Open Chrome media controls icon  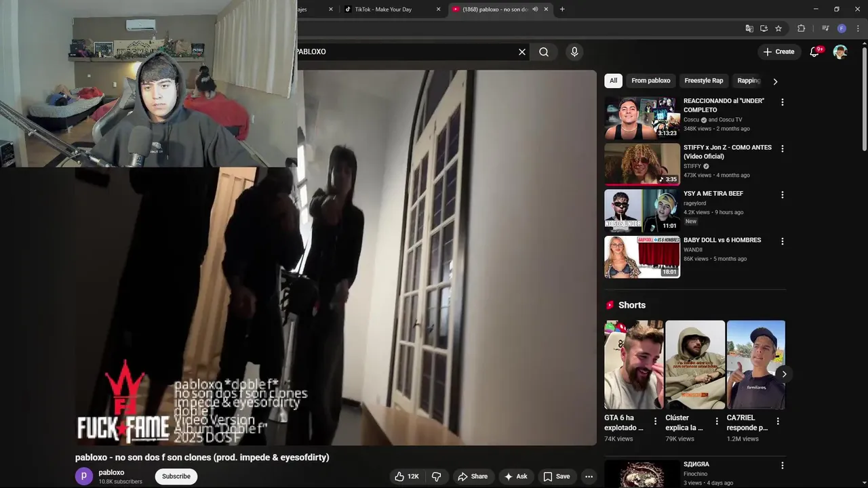(825, 28)
